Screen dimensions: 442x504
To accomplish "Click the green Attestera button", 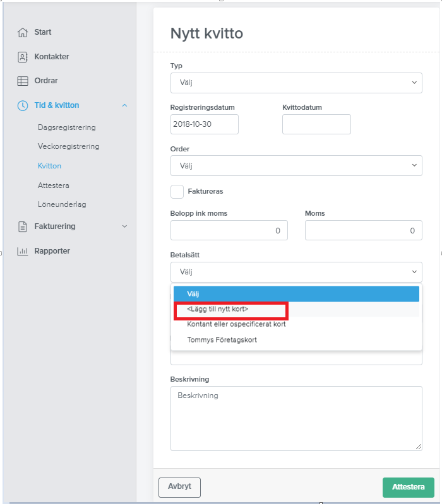I will 409,488.
